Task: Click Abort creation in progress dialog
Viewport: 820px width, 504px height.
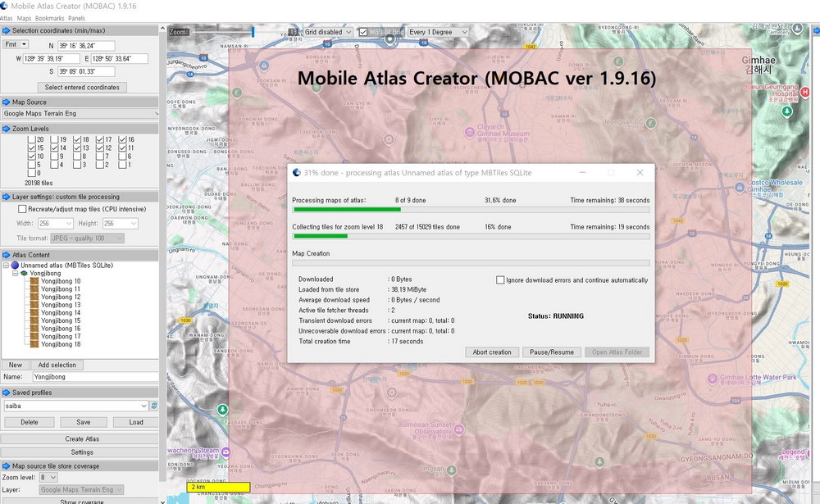Action: coord(492,352)
